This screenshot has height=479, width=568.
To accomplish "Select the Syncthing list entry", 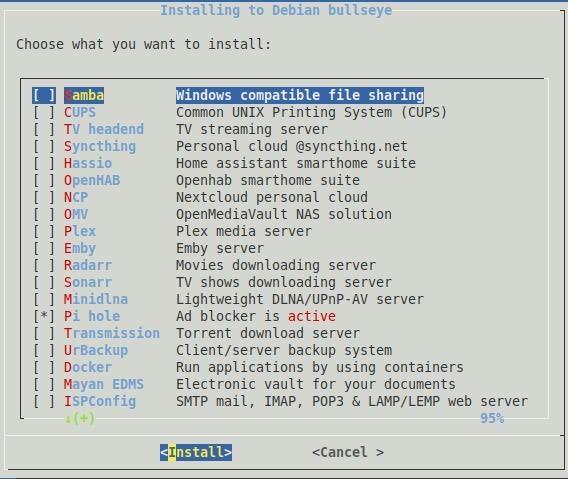I will pyautogui.click(x=100, y=146).
